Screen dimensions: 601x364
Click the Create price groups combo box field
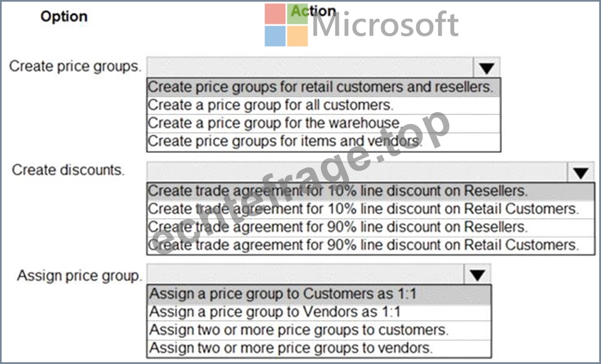(310, 68)
